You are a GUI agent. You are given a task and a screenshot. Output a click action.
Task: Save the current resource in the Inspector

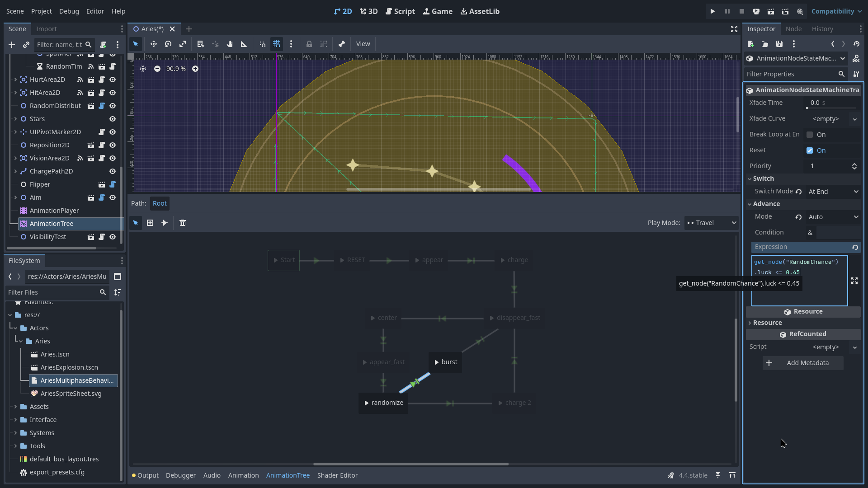(x=779, y=44)
